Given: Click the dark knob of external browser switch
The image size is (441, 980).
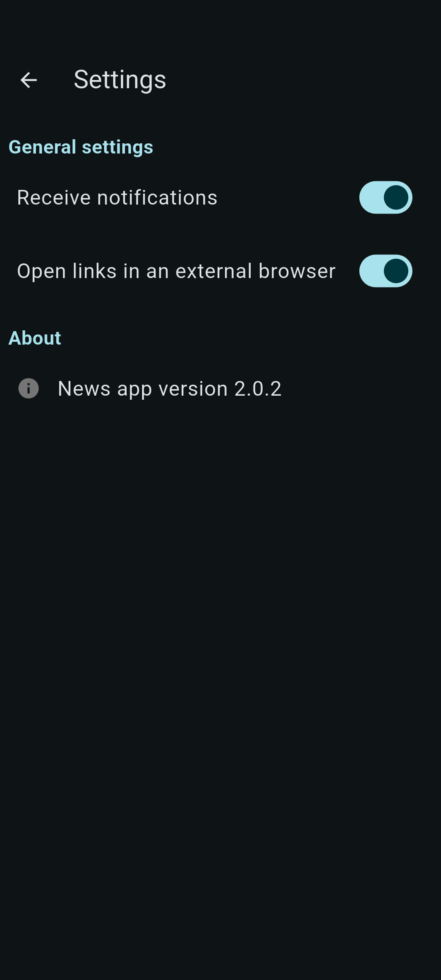Looking at the screenshot, I should 396,271.
